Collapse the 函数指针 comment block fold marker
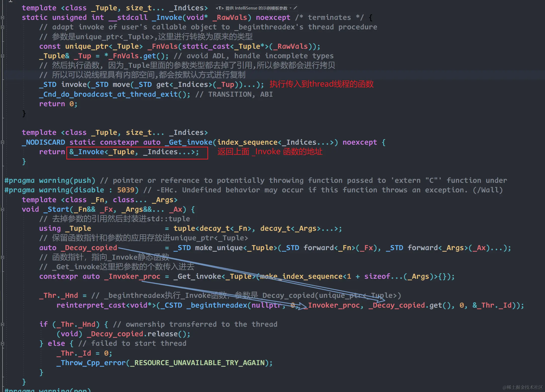This screenshot has width=545, height=392. pyautogui.click(x=3, y=257)
